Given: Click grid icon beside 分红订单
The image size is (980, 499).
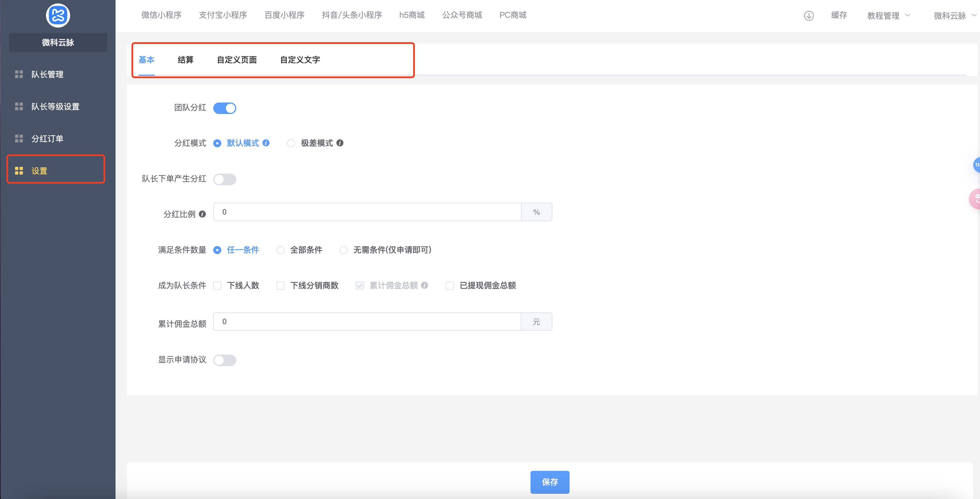Looking at the screenshot, I should 19,138.
